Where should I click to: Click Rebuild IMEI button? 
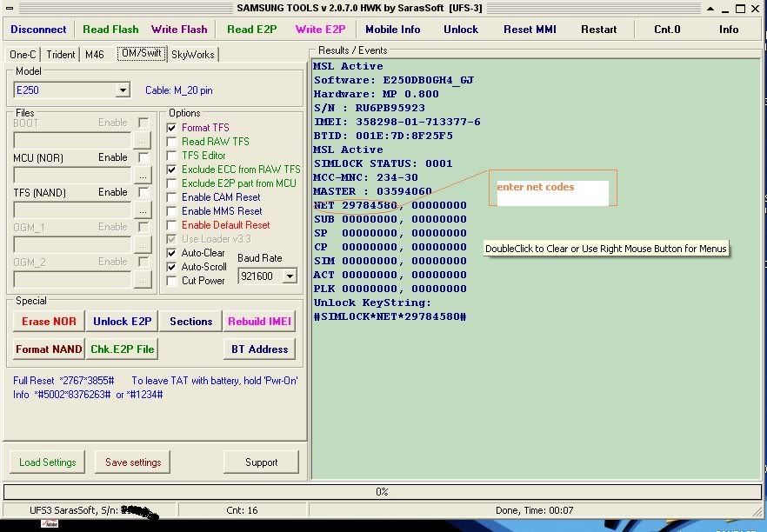click(x=259, y=322)
